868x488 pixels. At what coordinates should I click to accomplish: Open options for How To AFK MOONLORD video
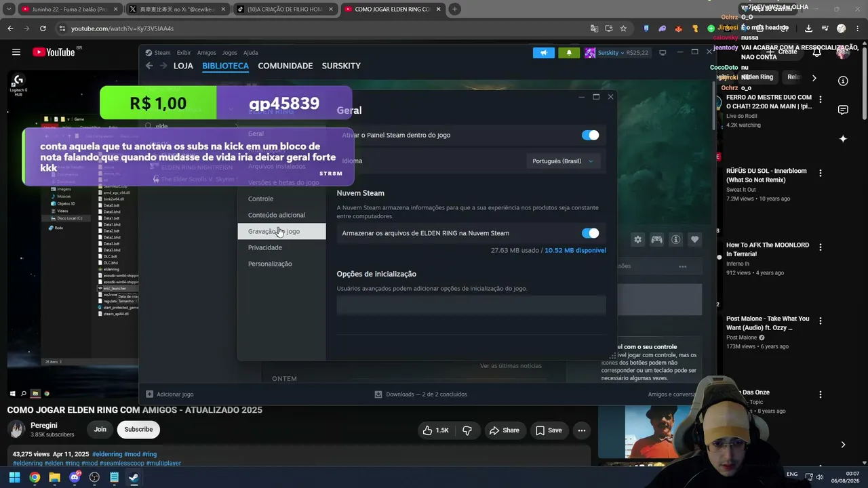tap(820, 247)
